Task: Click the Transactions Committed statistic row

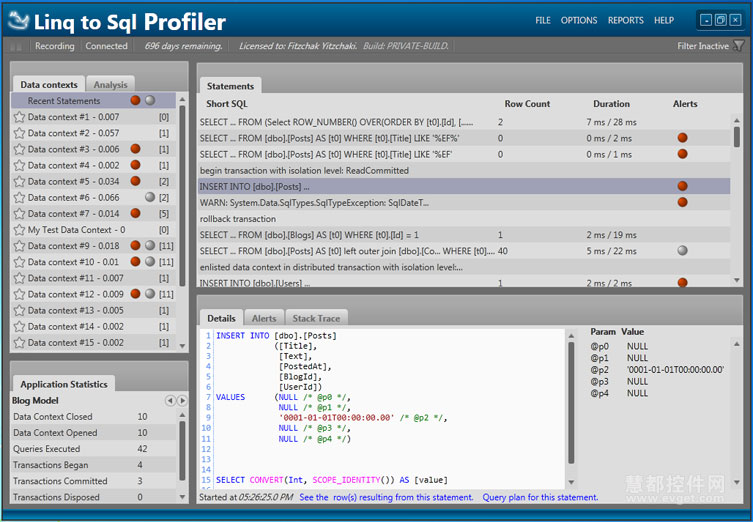Action: click(94, 481)
